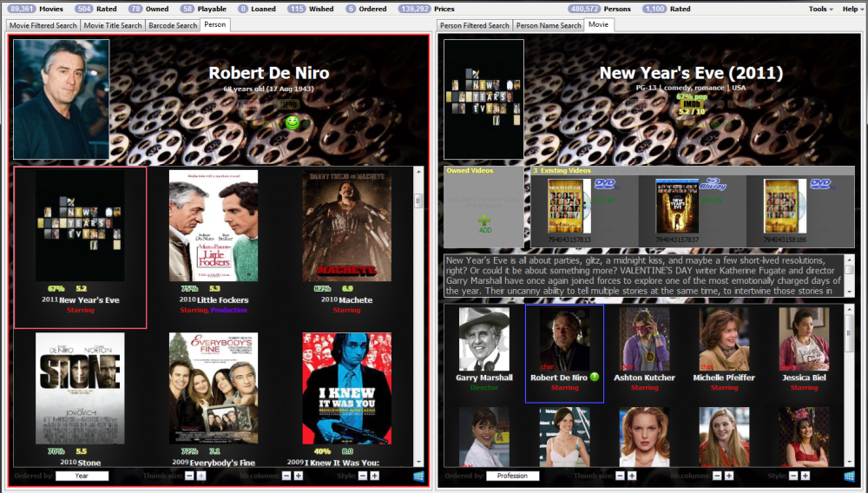Click the IMDb badge under New Year's Eve title

tap(692, 104)
